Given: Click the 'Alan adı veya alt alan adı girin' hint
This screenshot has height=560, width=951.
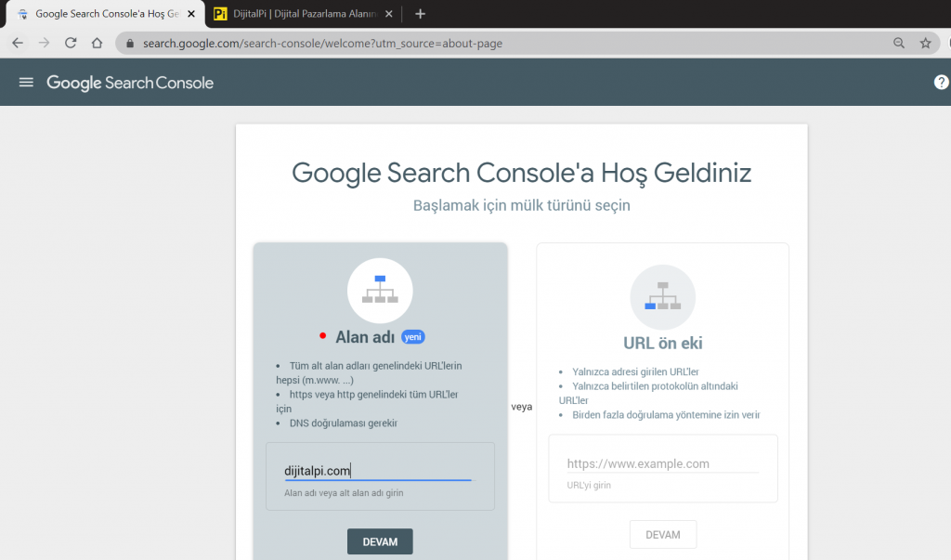Looking at the screenshot, I should [344, 492].
